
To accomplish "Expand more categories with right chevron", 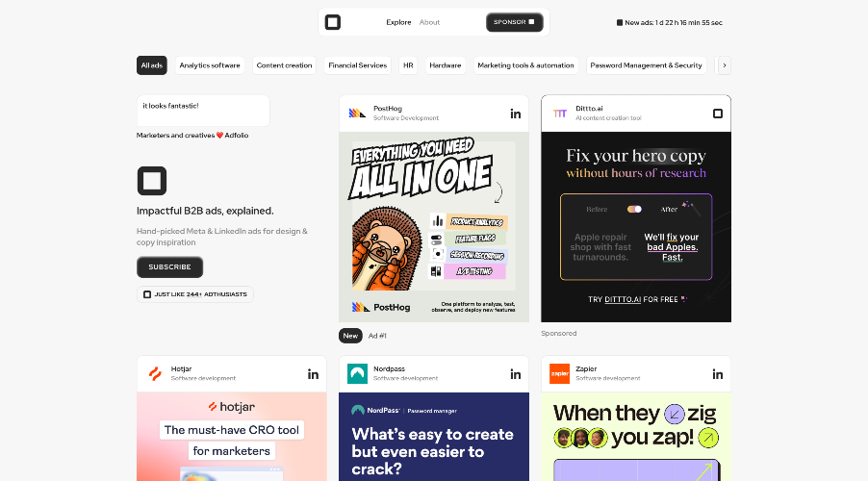I will click(724, 65).
